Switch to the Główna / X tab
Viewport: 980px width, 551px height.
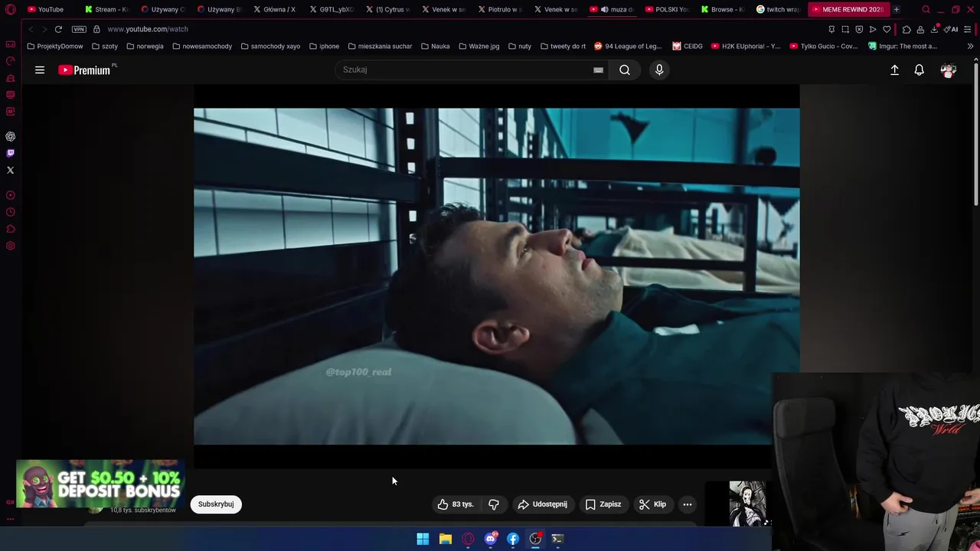click(x=276, y=9)
